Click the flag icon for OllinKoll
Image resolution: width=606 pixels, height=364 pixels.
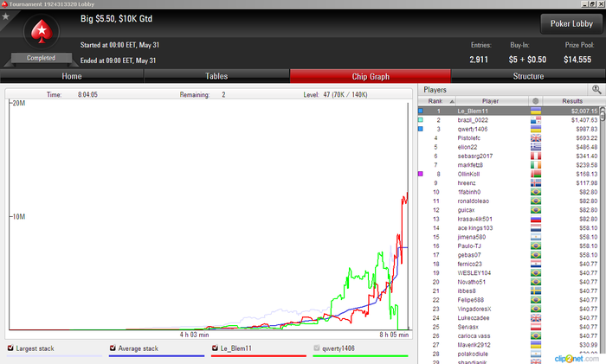536,174
